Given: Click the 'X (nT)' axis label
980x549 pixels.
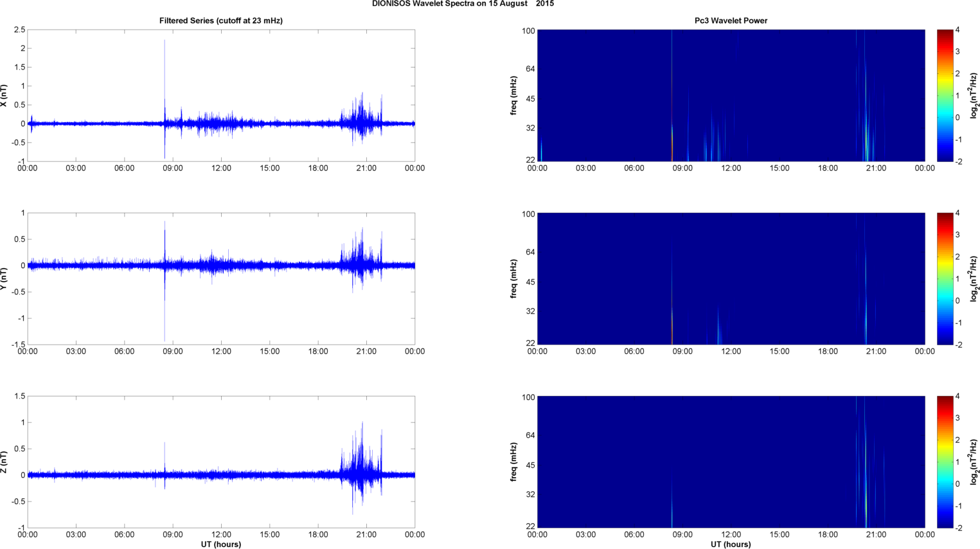Looking at the screenshot, I should (x=4, y=95).
